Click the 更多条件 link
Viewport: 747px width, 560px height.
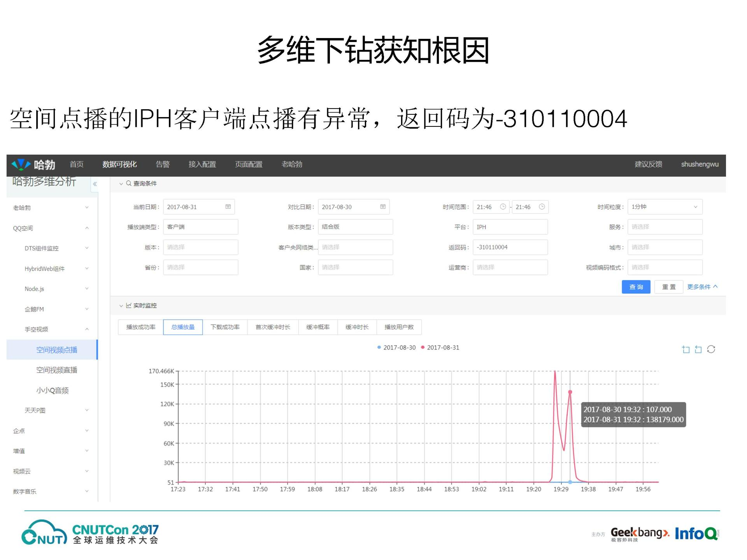point(702,287)
